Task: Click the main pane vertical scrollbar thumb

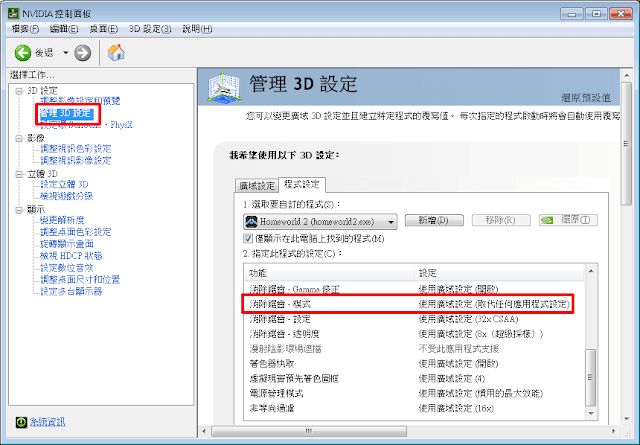Action: click(626, 144)
